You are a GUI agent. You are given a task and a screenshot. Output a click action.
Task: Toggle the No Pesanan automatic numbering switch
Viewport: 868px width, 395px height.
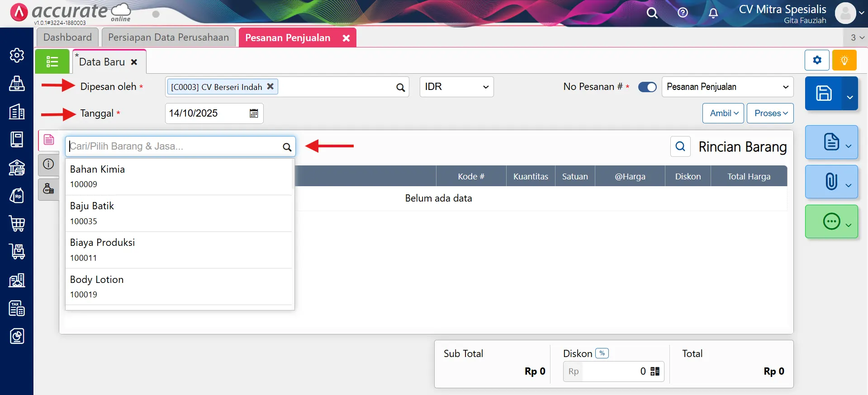click(647, 87)
